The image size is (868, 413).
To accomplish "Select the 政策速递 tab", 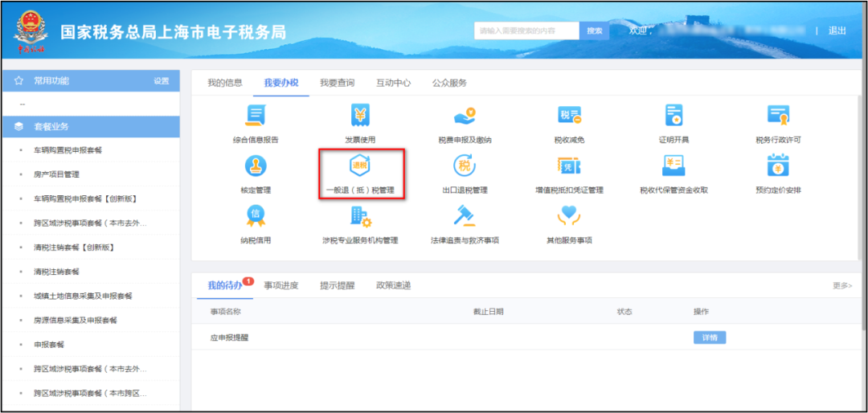I will click(393, 286).
